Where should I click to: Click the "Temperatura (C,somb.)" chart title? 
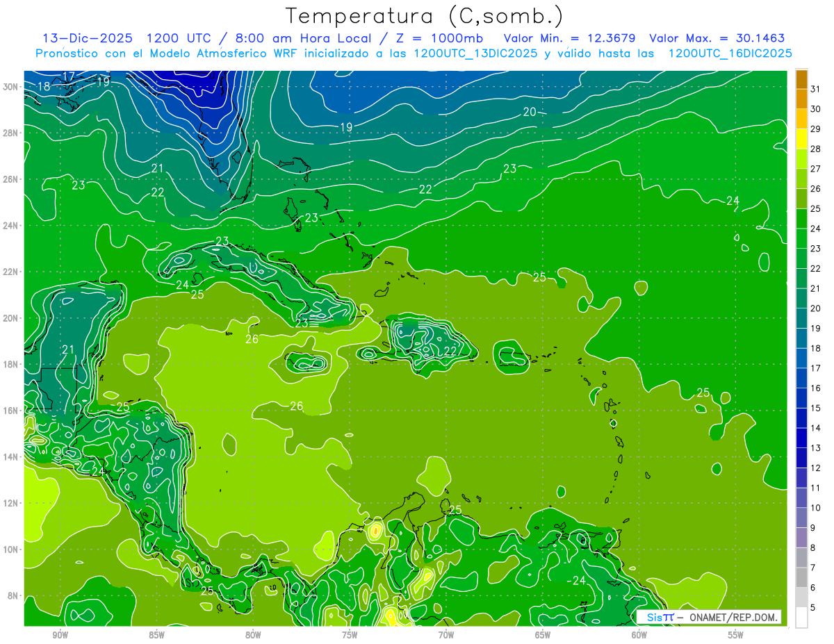(425, 16)
